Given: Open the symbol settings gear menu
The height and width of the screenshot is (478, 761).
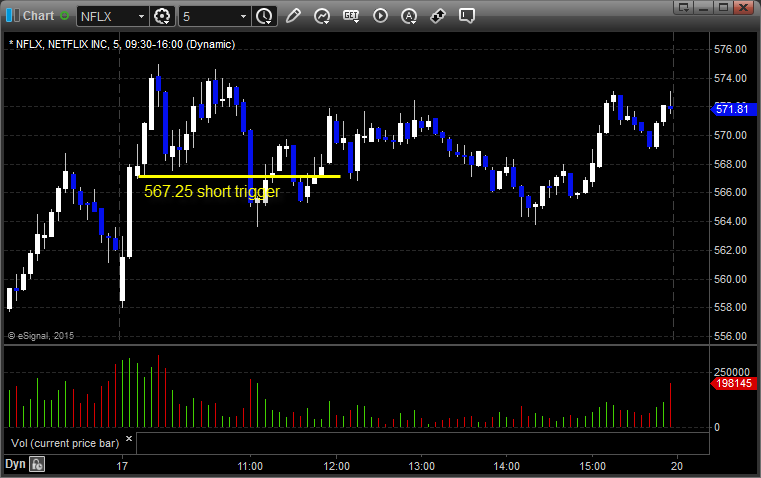Looking at the screenshot, I should (162, 16).
